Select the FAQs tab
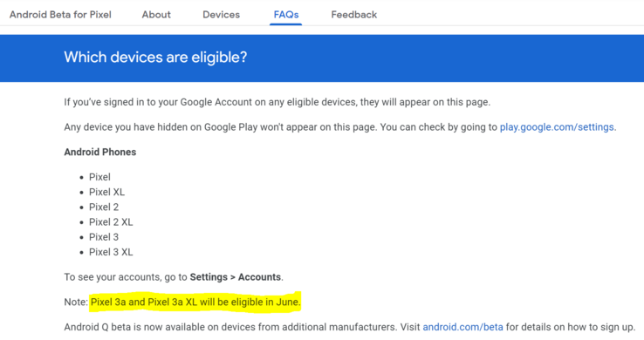Viewport: 644px width, 340px height. (x=286, y=15)
